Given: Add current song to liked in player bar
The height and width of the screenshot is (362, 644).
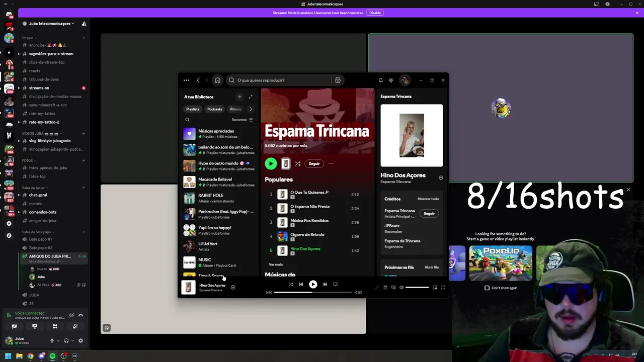Looking at the screenshot, I should 232,288.
